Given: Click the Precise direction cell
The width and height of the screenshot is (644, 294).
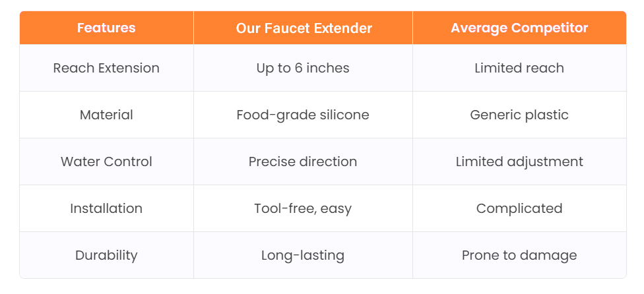Looking at the screenshot, I should click(303, 162).
